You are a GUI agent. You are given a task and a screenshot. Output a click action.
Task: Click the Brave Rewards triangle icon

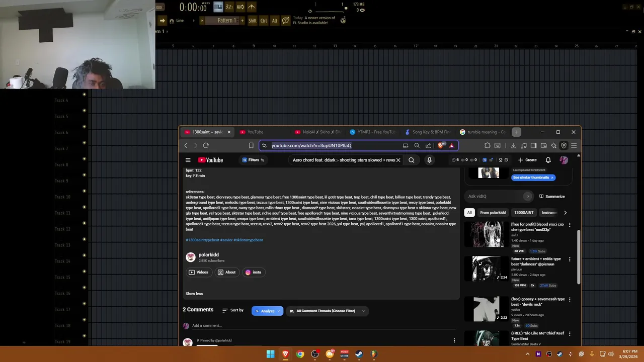click(451, 145)
